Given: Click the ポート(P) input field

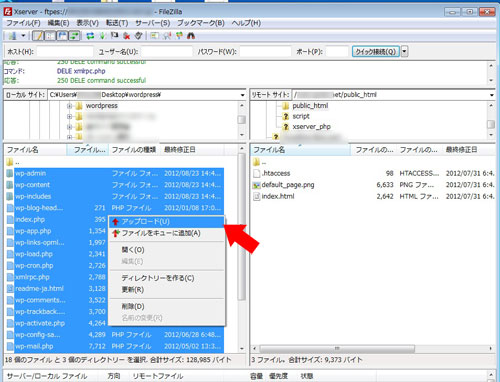Looking at the screenshot, I should pyautogui.click(x=337, y=52).
